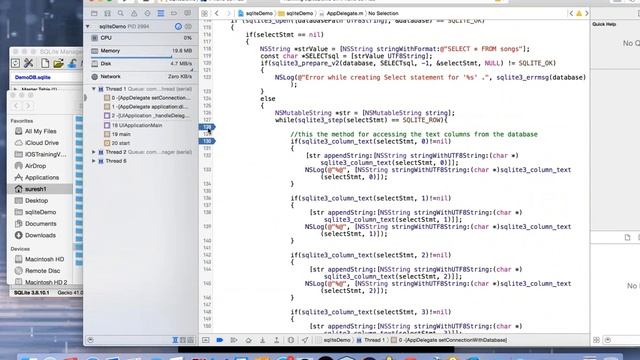Jump to the next issue arrow

click(587, 13)
